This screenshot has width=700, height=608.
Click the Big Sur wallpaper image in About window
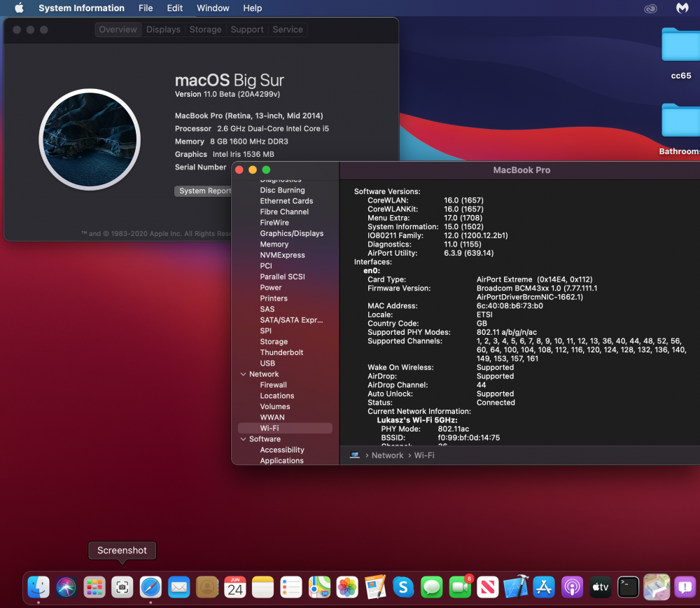pyautogui.click(x=90, y=139)
